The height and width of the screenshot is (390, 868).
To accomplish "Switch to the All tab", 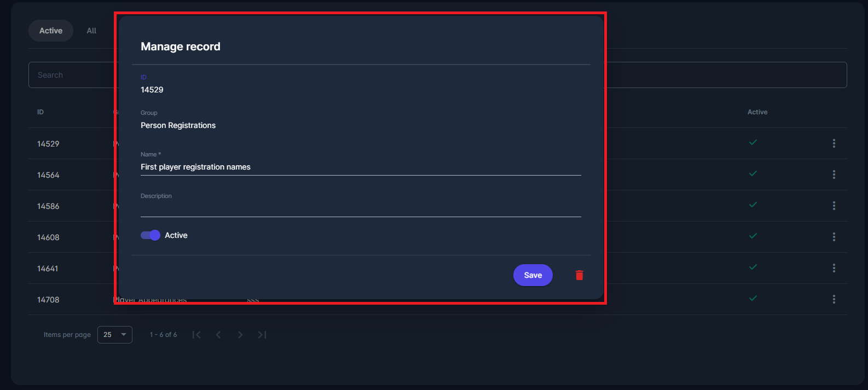I will click(x=91, y=31).
